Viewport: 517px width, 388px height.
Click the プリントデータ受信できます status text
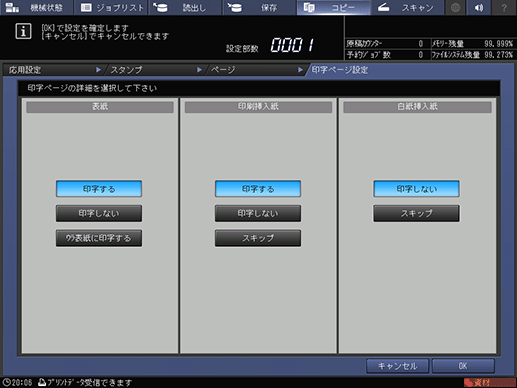click(90, 382)
